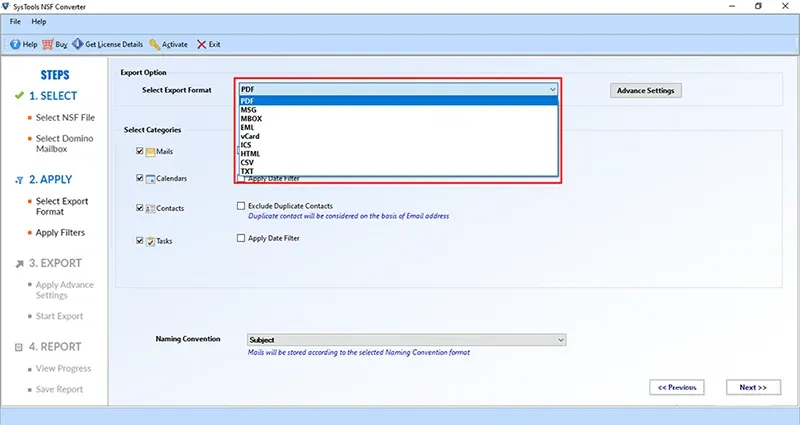This screenshot has width=800, height=425.
Task: Enable Apply Date Filter for Tasks
Action: coord(241,238)
